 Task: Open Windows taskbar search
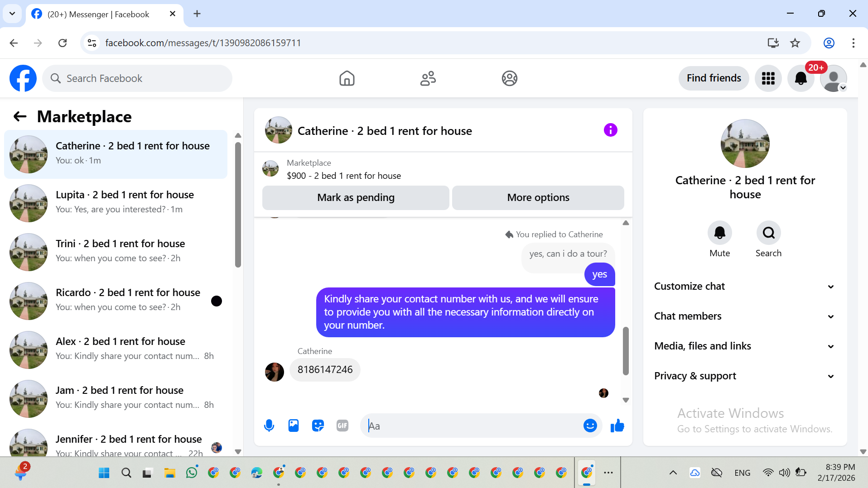126,473
